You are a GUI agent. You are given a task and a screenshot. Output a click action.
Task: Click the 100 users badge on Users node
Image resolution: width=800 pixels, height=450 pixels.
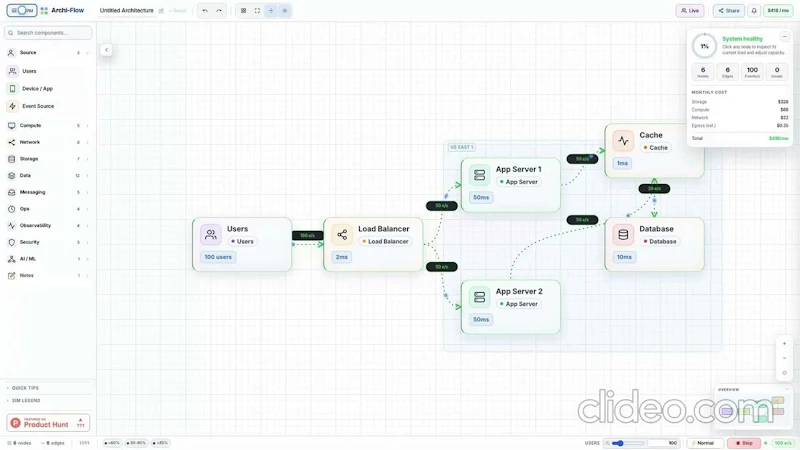click(218, 257)
